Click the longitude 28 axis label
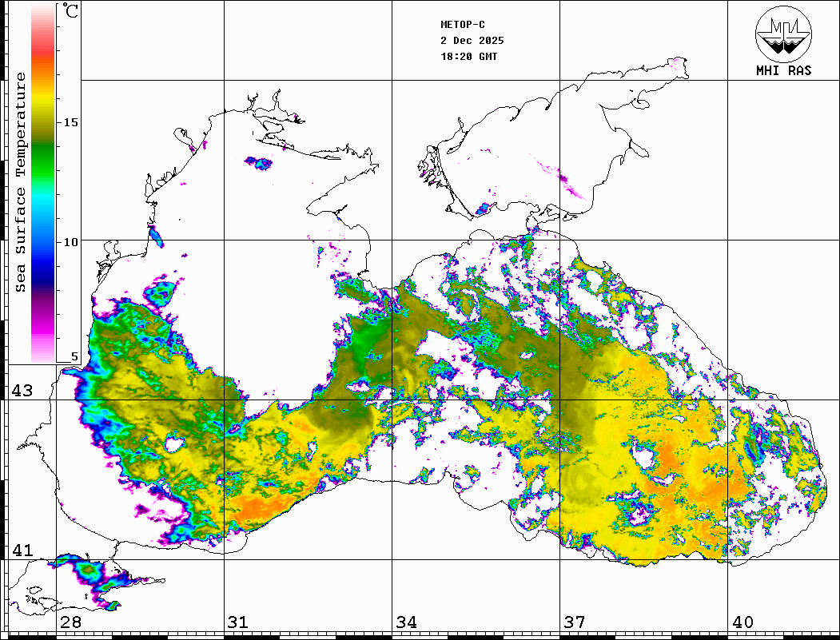Image resolution: width=840 pixels, height=640 pixels. pyautogui.click(x=70, y=622)
